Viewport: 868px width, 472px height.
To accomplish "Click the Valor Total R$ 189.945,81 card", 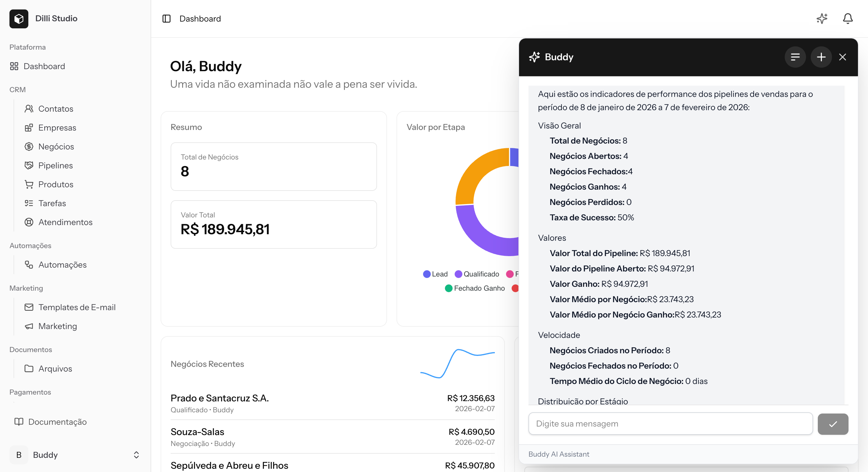I will (x=274, y=224).
